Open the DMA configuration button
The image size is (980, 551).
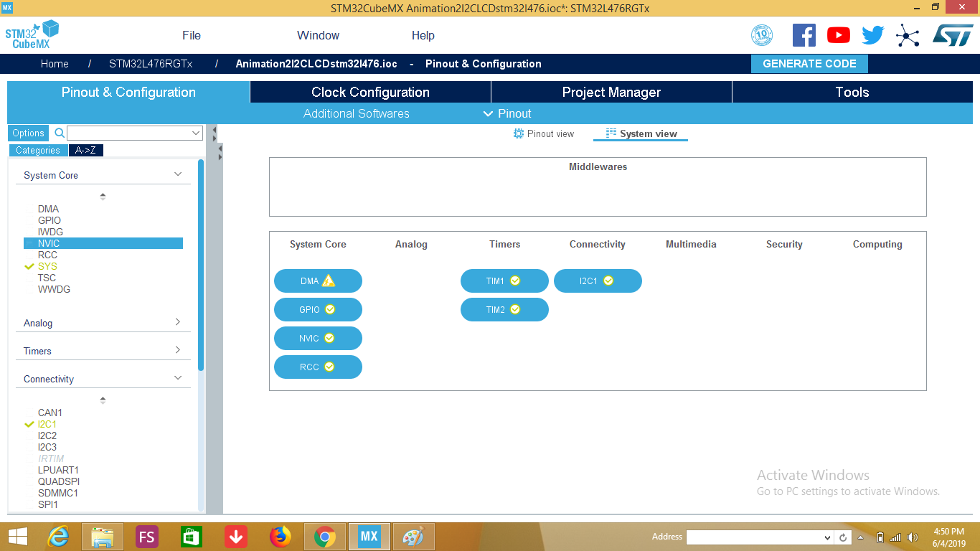click(318, 281)
